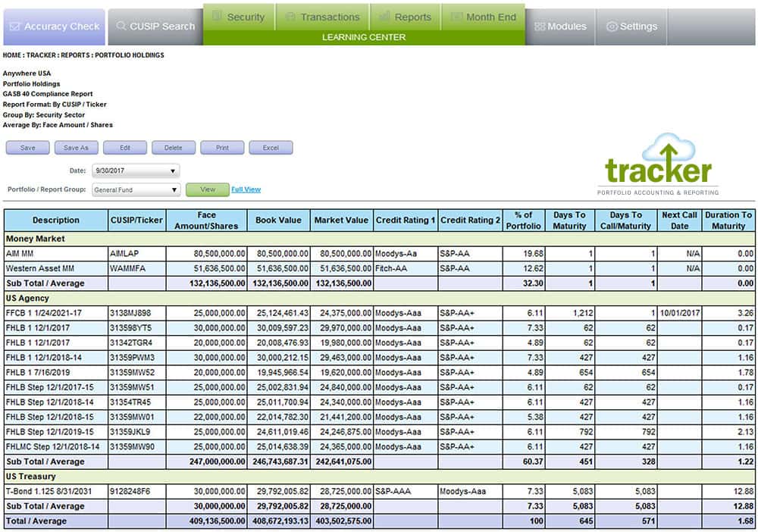Print the report using Print button
The height and width of the screenshot is (532, 758).
click(222, 148)
